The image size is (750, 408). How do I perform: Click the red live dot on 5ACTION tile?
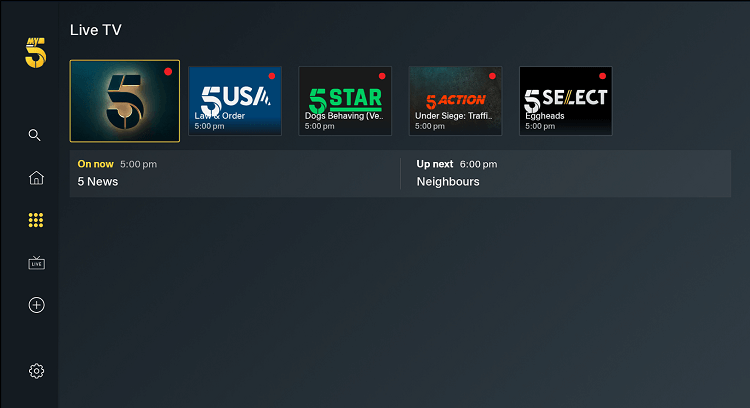(492, 76)
